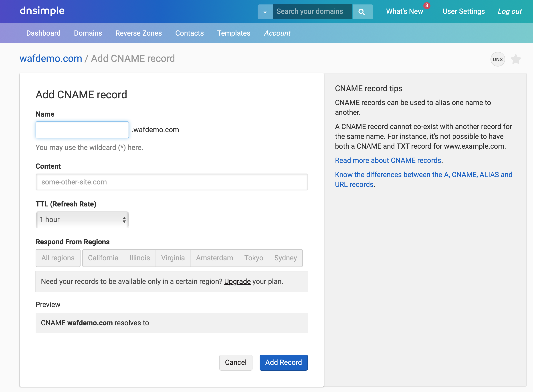Toggle the California region
Viewport: 533px width, 392px height.
103,258
